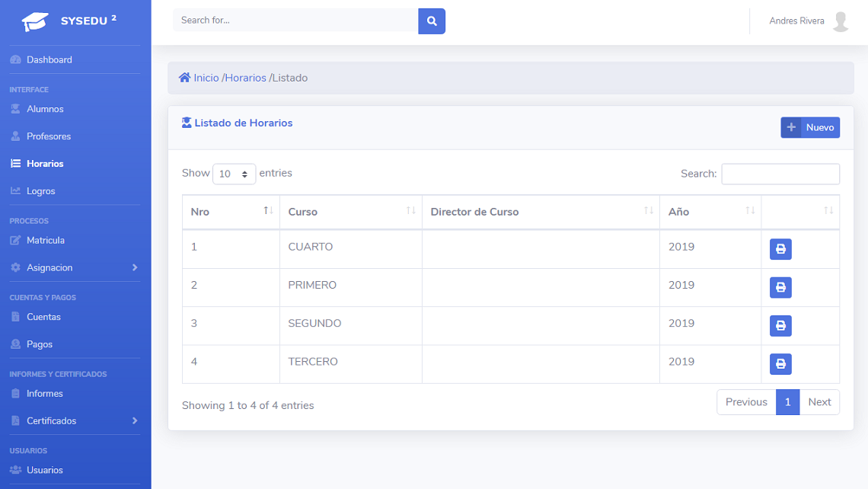Expand the Certificados sidebar menu
The height and width of the screenshot is (489, 868).
click(75, 420)
